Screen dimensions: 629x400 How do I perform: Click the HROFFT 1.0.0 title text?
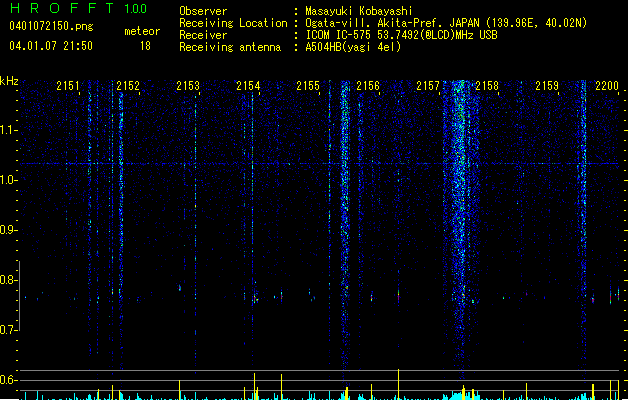click(78, 8)
